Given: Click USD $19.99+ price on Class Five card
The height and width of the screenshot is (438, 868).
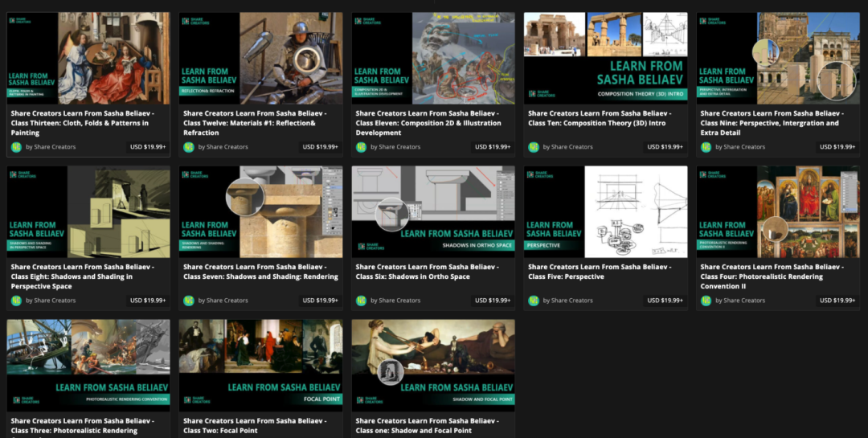Looking at the screenshot, I should 665,301.
